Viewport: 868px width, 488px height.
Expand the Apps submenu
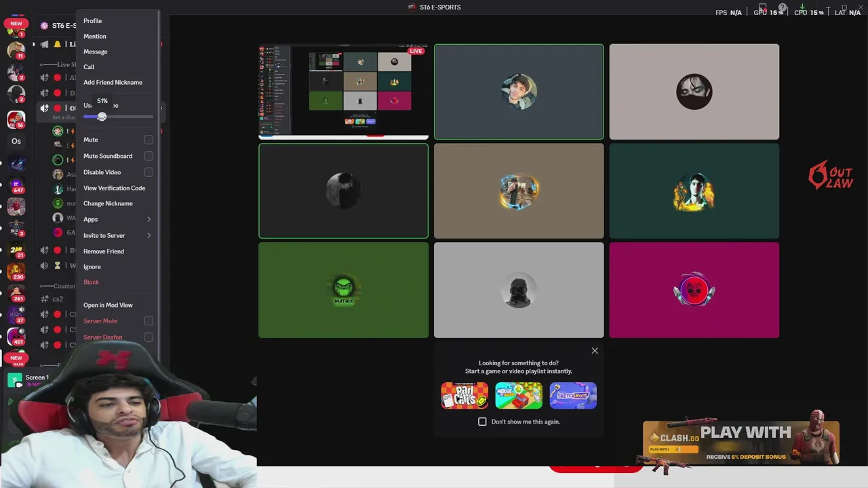coord(117,219)
